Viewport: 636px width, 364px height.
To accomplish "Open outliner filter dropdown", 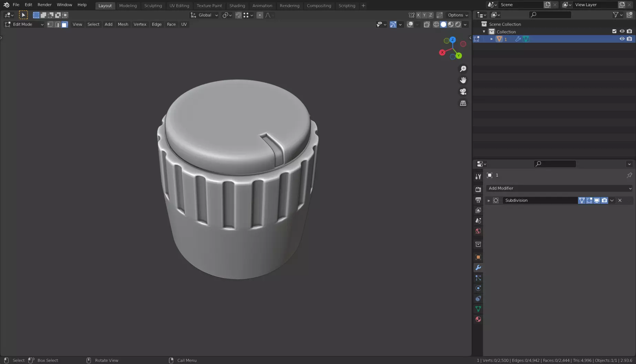I will coord(617,15).
